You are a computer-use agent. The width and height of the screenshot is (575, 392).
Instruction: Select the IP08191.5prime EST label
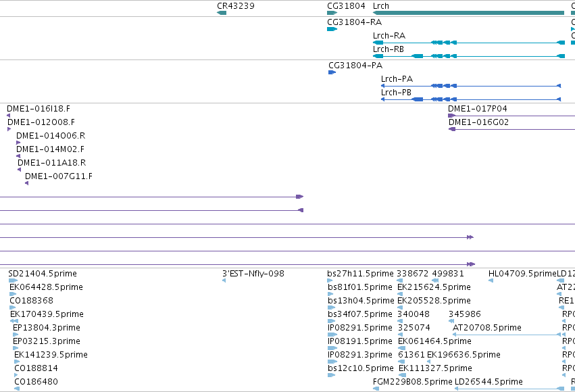pos(360,341)
